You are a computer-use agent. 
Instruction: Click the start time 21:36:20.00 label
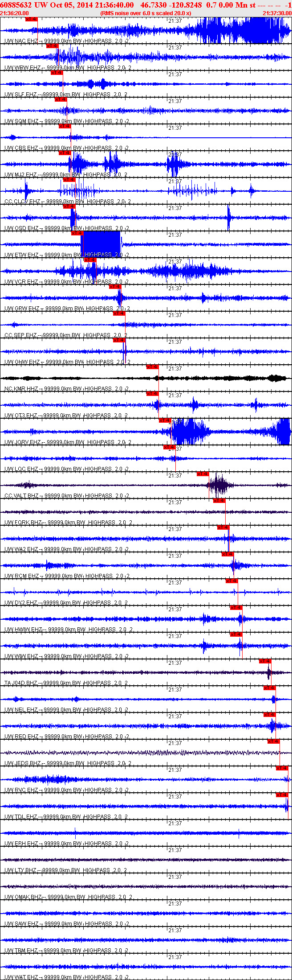pyautogui.click(x=14, y=13)
